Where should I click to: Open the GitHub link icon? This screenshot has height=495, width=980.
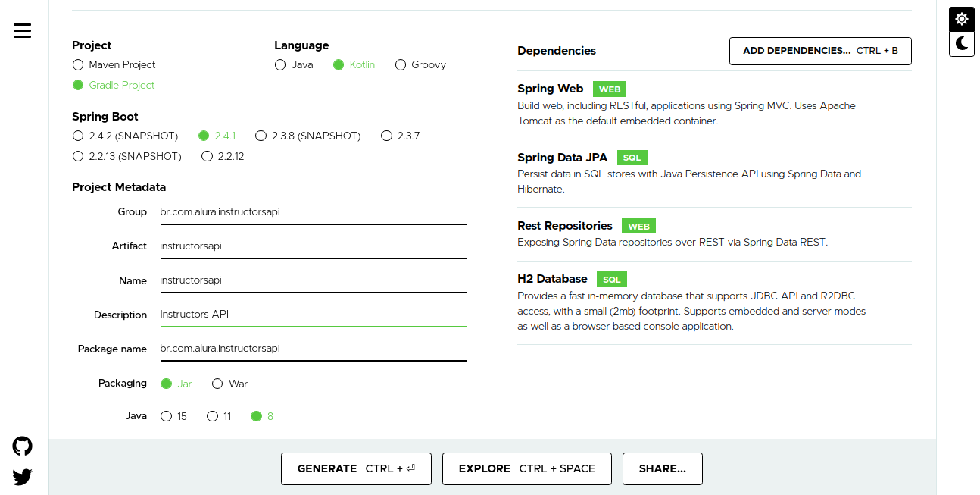[22, 446]
